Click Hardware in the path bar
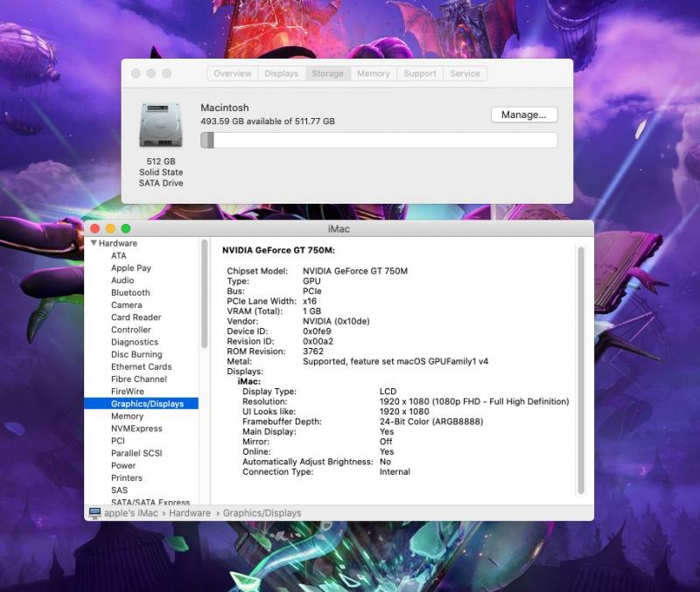 pos(190,513)
